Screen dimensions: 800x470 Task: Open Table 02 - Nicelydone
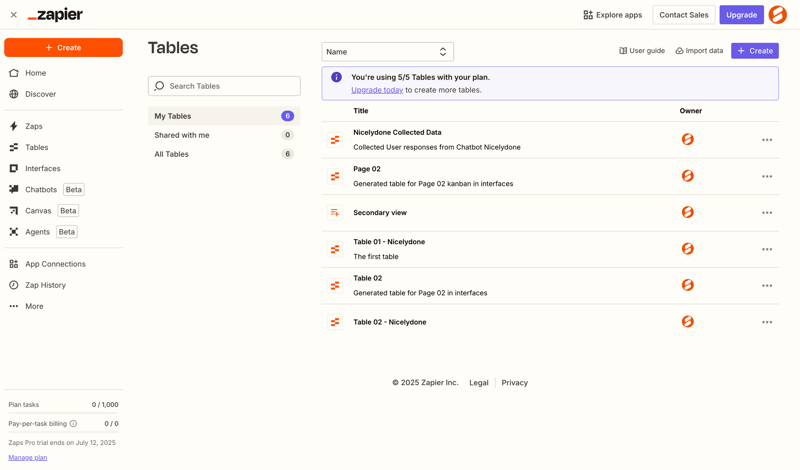click(550, 322)
